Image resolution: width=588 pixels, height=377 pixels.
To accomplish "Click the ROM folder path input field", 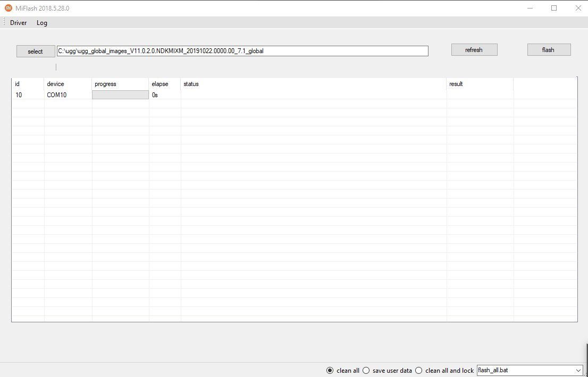I will (x=242, y=51).
